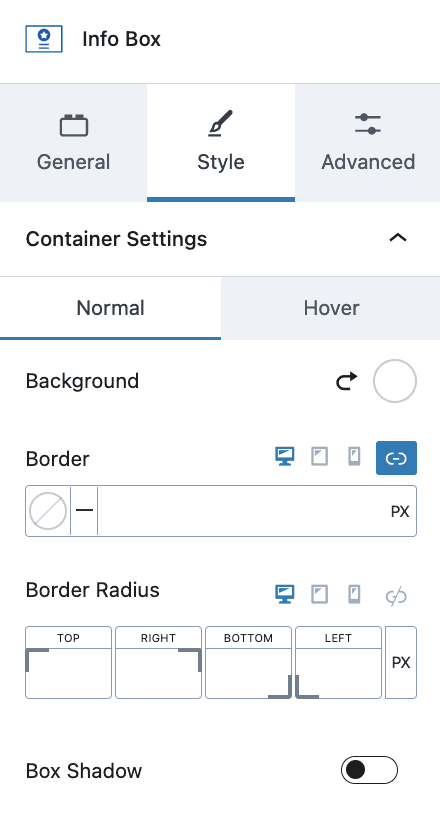Click the Info Box block icon
Screen dimensions: 440x824
pyautogui.click(x=44, y=39)
